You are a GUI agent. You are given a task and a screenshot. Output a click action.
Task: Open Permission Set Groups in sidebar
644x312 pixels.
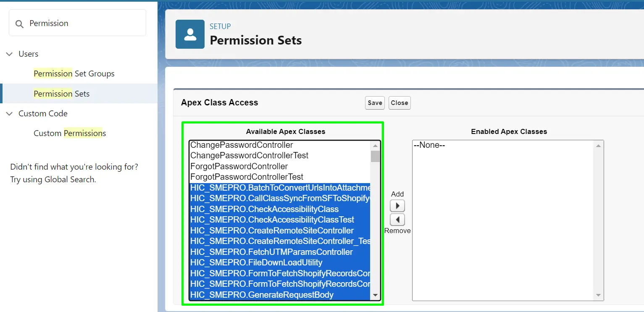tap(74, 73)
